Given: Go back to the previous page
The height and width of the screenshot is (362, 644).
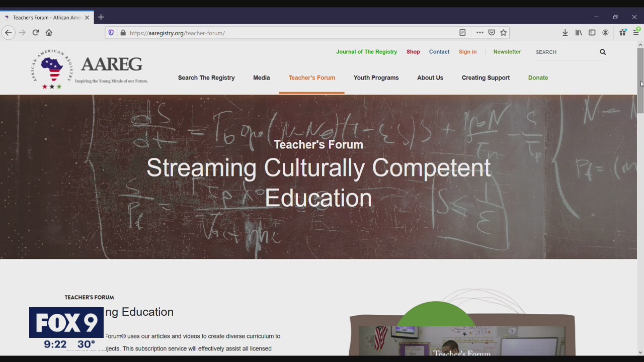Looking at the screenshot, I should pyautogui.click(x=8, y=32).
